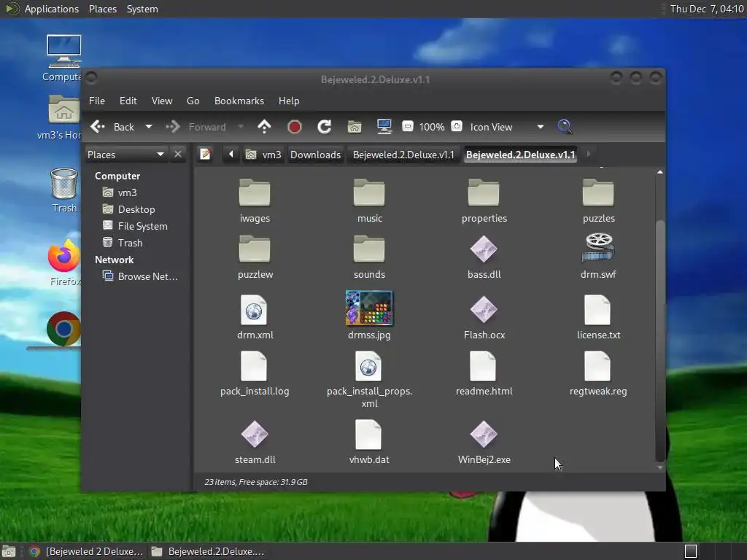Click the Chrome desktop icon
Image resolution: width=747 pixels, height=560 pixels.
click(x=64, y=329)
